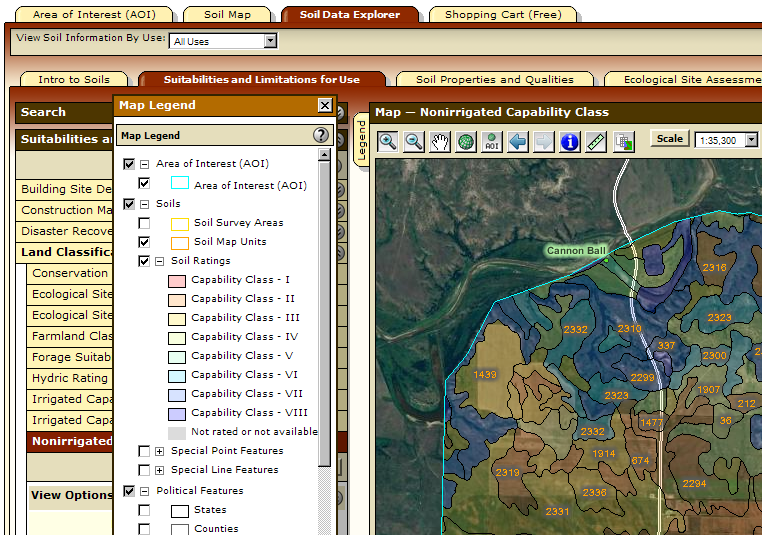Activate the Pan hand tool
The height and width of the screenshot is (535, 762).
(439, 142)
